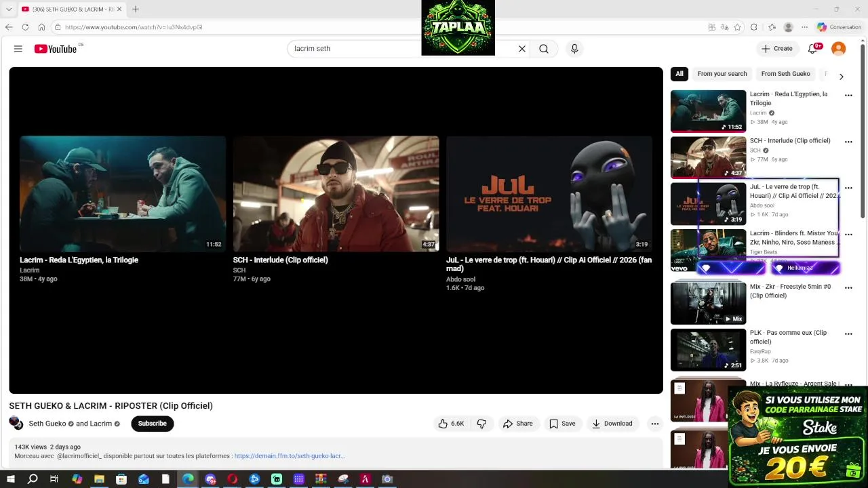
Task: Open sidebar thumbnail of SCH Interlude
Action: [x=708, y=157]
